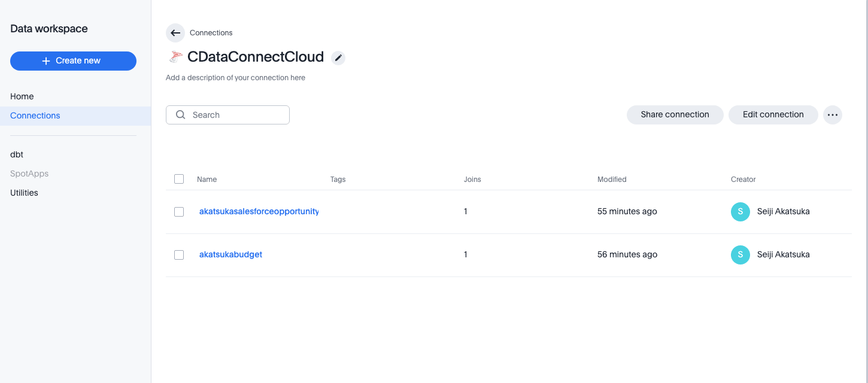This screenshot has width=868, height=383.
Task: Click the back arrow to Connections
Action: tap(175, 33)
